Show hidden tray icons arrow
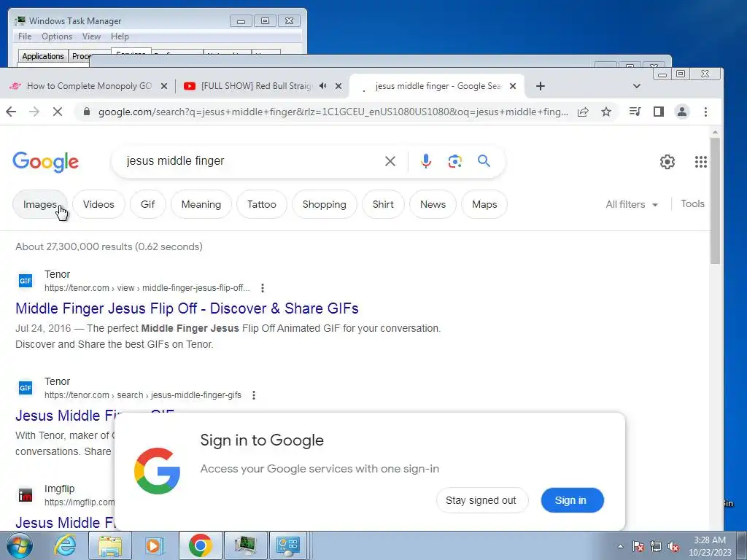 coord(620,546)
